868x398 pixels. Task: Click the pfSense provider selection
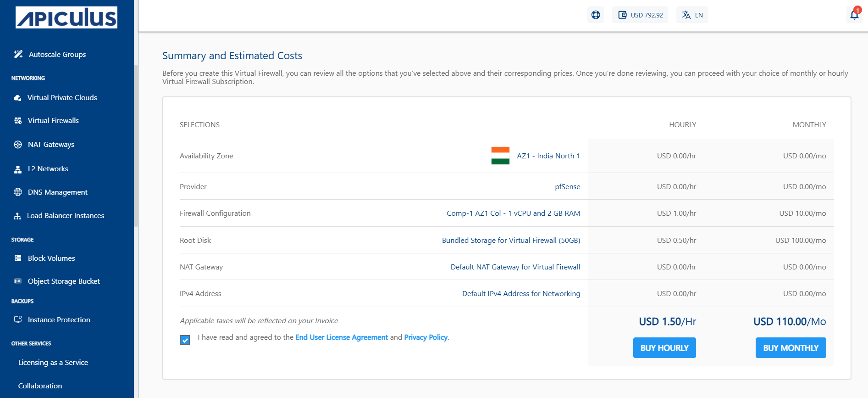click(568, 187)
